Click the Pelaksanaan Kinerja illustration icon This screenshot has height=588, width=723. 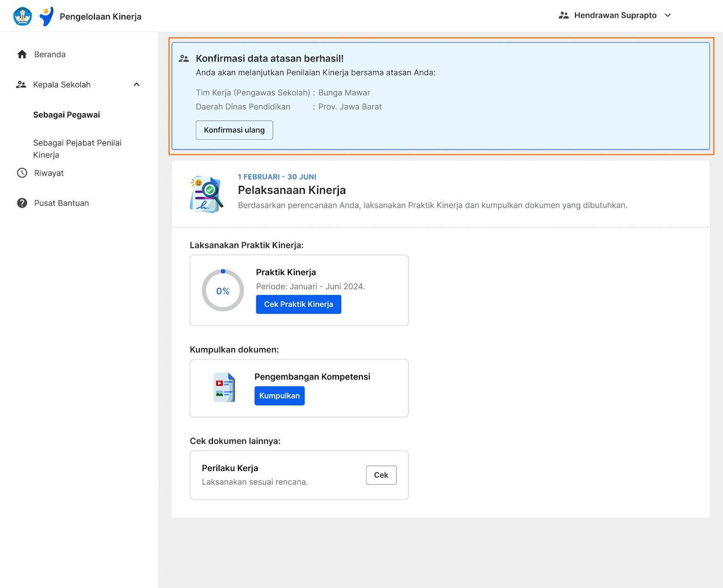click(207, 194)
